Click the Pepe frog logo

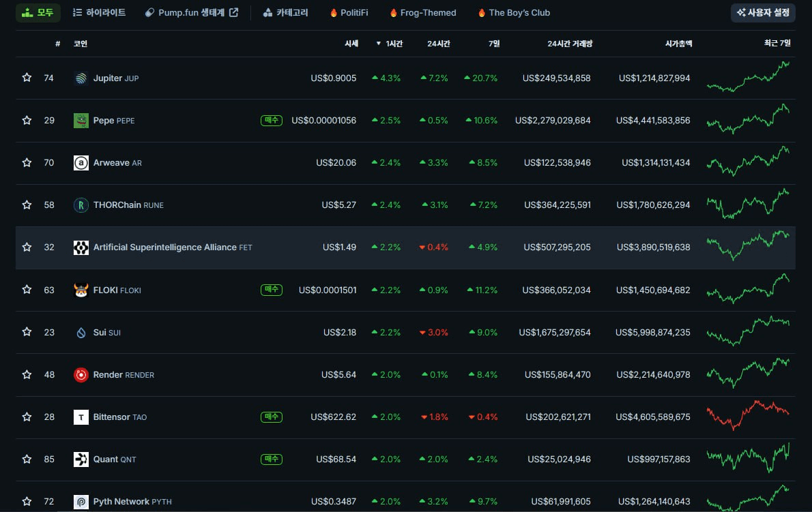click(x=81, y=121)
